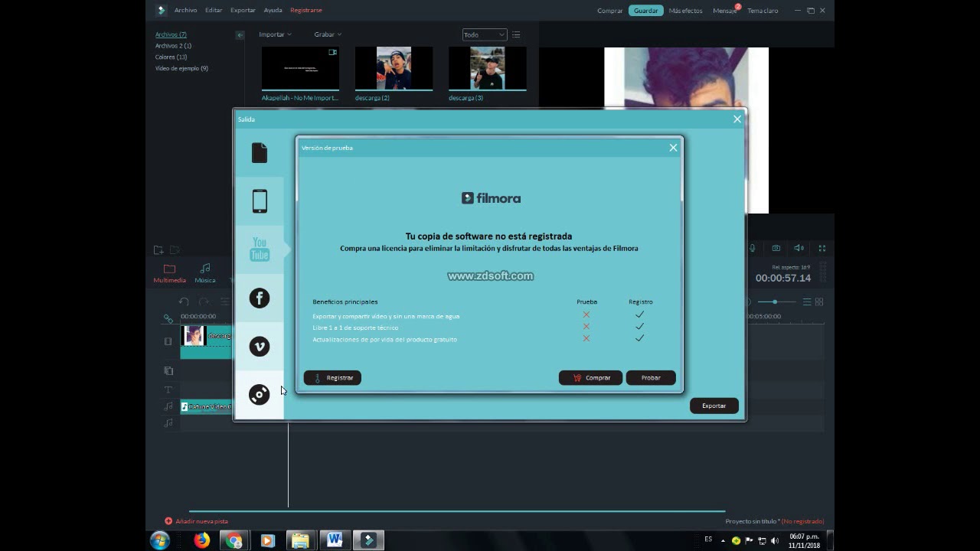
Task: Click the Comprar button in trial dialog
Action: click(590, 378)
